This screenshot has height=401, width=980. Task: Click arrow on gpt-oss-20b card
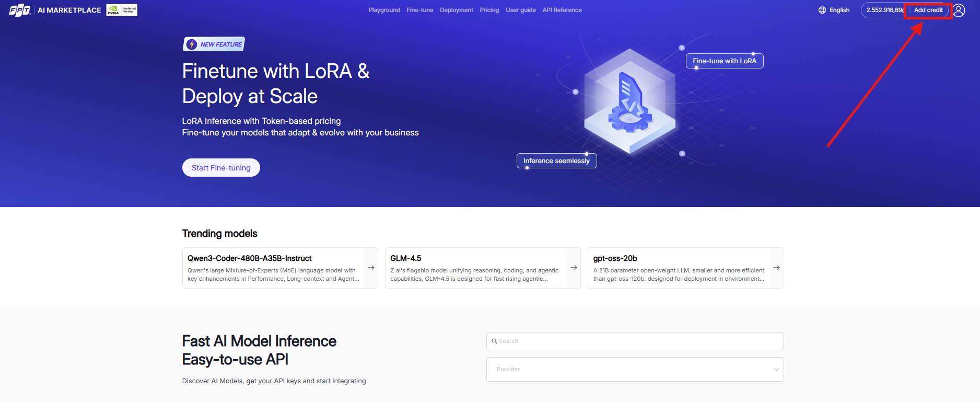pyautogui.click(x=776, y=268)
